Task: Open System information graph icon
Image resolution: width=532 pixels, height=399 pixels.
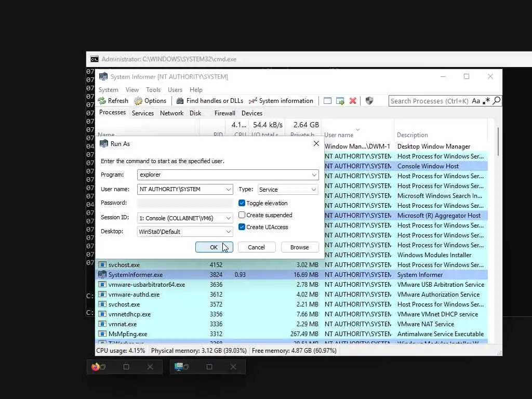Action: point(253,101)
